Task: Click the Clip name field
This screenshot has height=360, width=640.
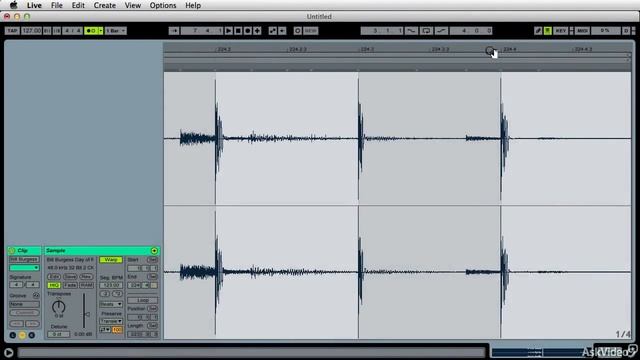Action: click(24, 260)
